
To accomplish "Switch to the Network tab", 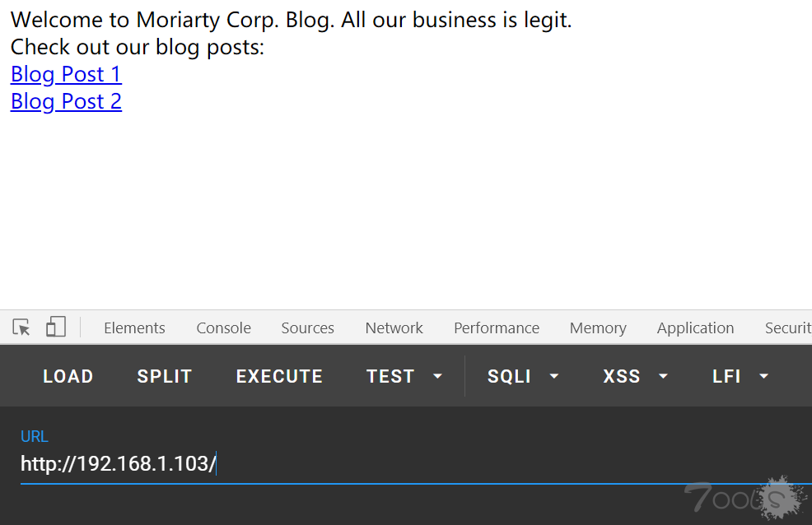I will pos(394,328).
